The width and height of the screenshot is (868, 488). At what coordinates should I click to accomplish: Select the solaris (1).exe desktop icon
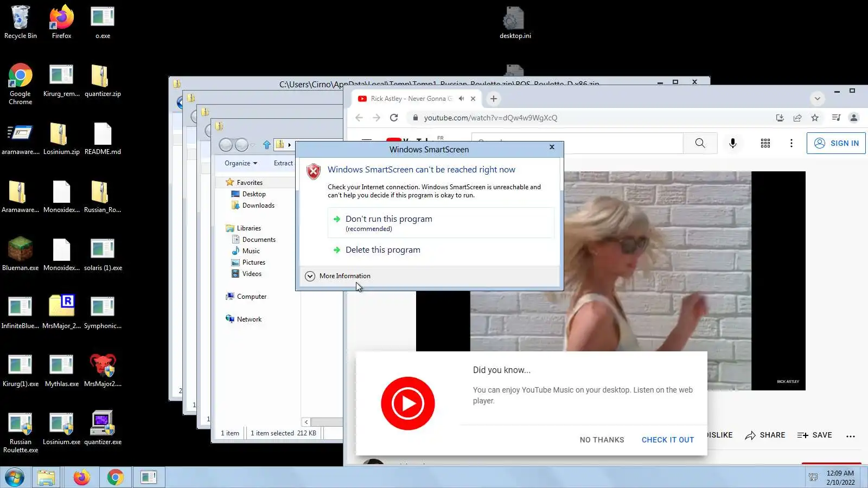(103, 254)
